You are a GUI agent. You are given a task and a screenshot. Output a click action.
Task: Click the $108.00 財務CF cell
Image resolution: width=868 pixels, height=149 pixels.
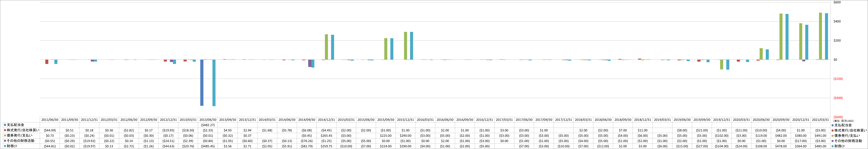761,146
